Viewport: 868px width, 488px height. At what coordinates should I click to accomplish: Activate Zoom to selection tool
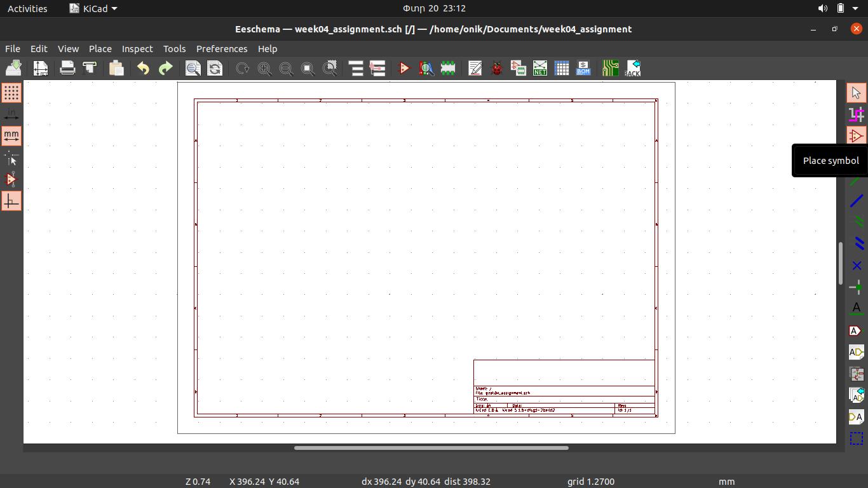330,68
